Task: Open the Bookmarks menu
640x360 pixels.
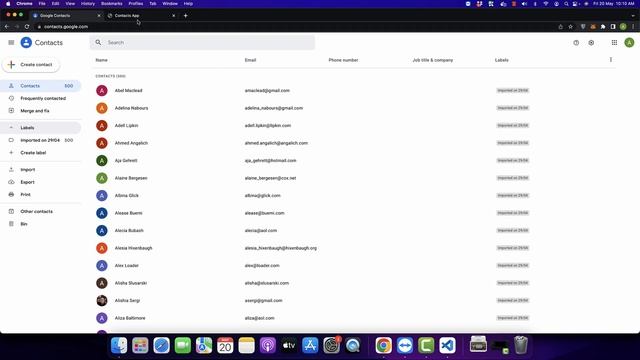Action: 111,3
